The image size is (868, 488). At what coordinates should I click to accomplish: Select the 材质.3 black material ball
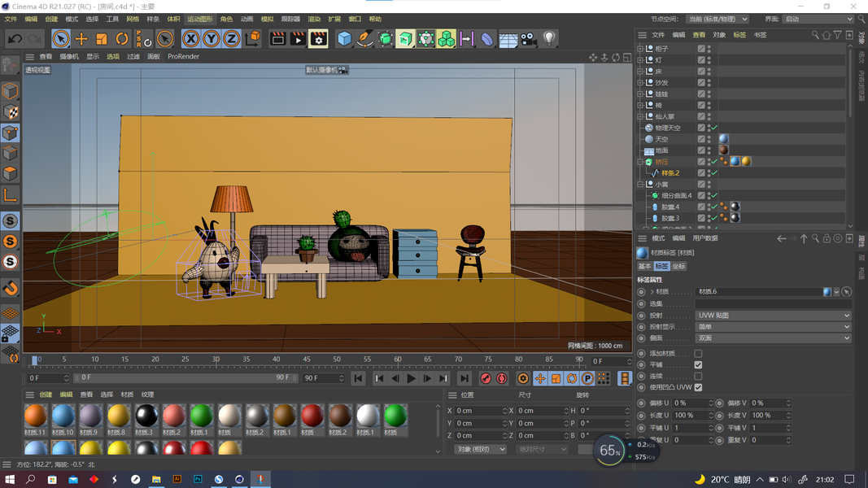(x=146, y=416)
